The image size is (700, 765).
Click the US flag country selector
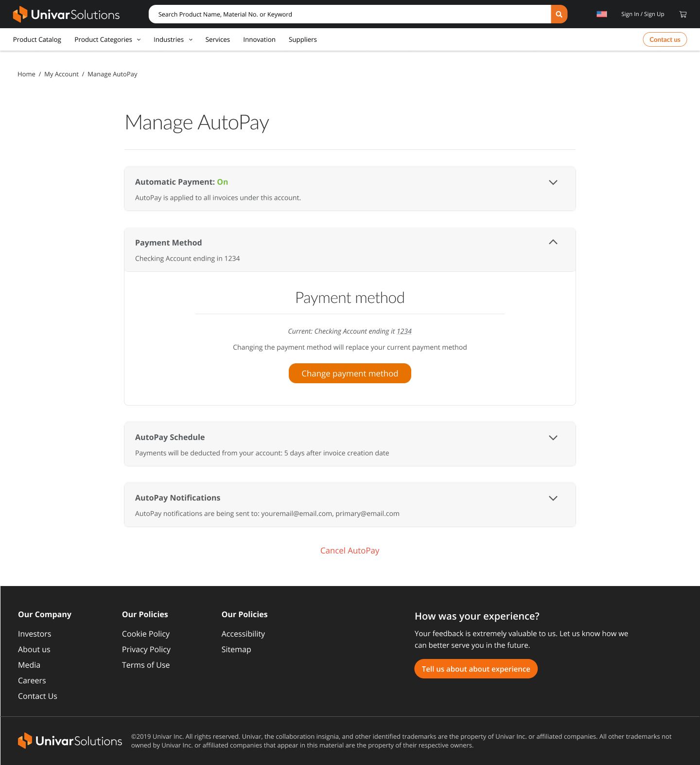(x=602, y=14)
